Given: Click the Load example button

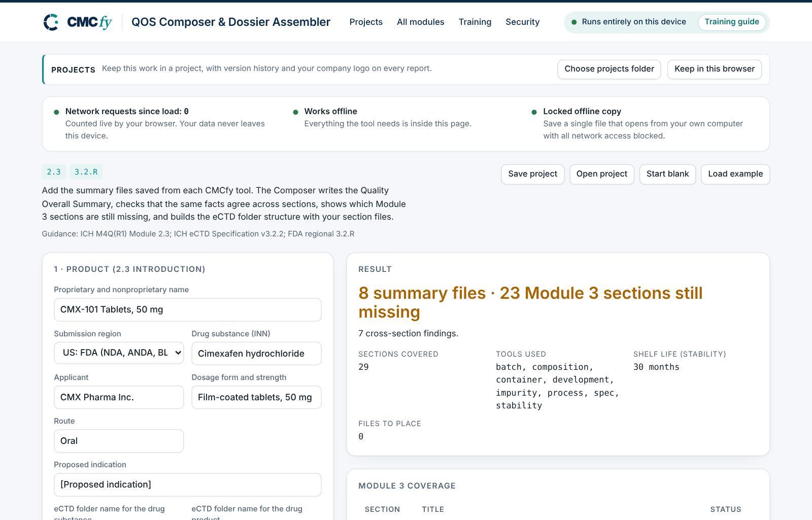Looking at the screenshot, I should pyautogui.click(x=735, y=174).
